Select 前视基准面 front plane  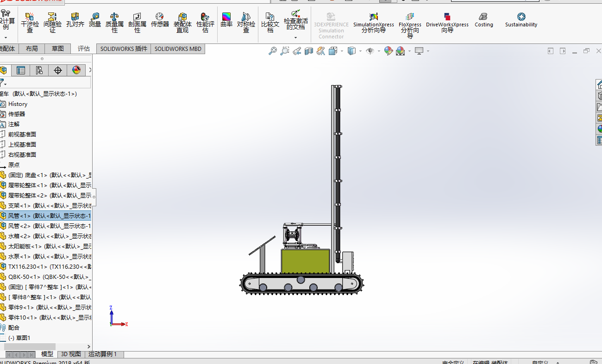pyautogui.click(x=22, y=135)
